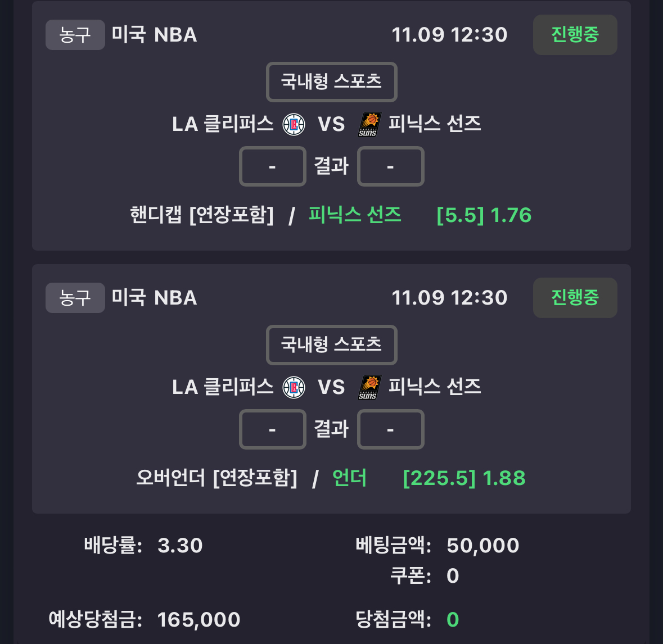
Task: Click the green 언더 pick text
Action: [x=349, y=478]
